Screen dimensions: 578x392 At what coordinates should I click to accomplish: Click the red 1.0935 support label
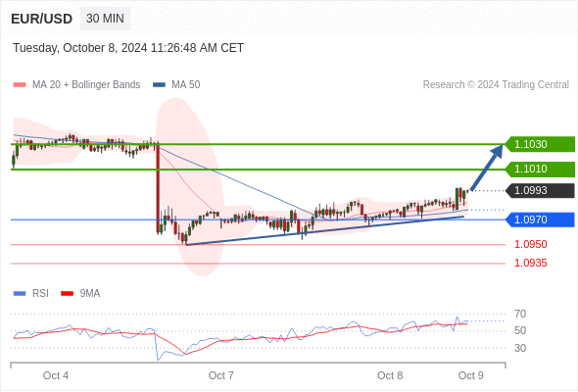(531, 263)
